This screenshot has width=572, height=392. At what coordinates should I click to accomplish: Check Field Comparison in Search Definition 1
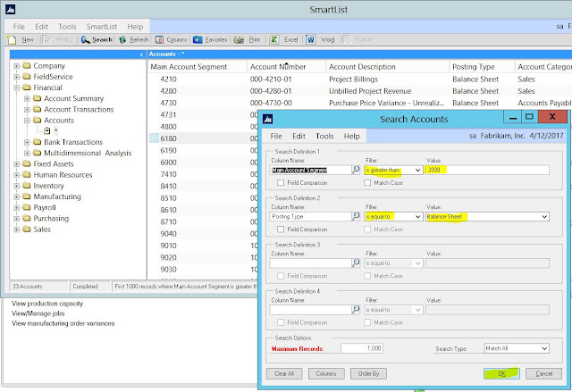tap(281, 183)
